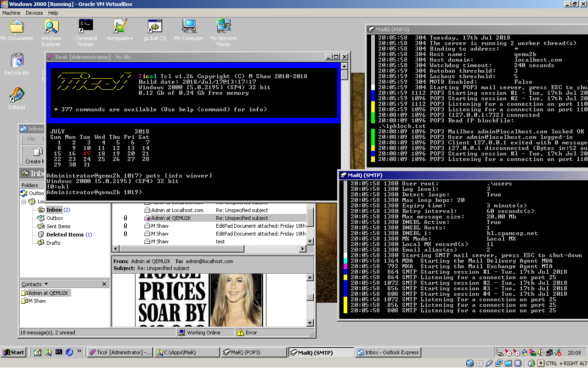
Task: Click the MailQ (POP3) title bar icon
Action: 371,29
